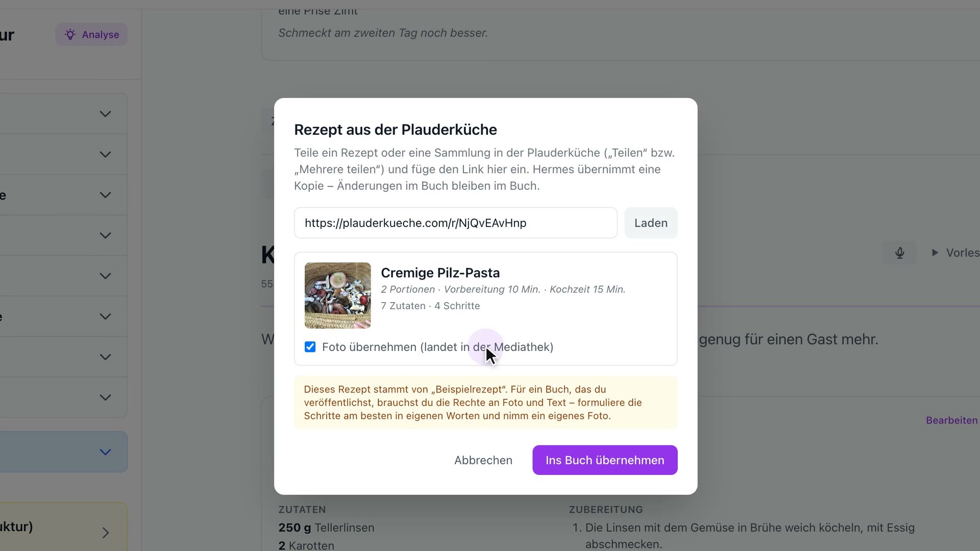
Task: Click the Laden button
Action: pos(651,223)
